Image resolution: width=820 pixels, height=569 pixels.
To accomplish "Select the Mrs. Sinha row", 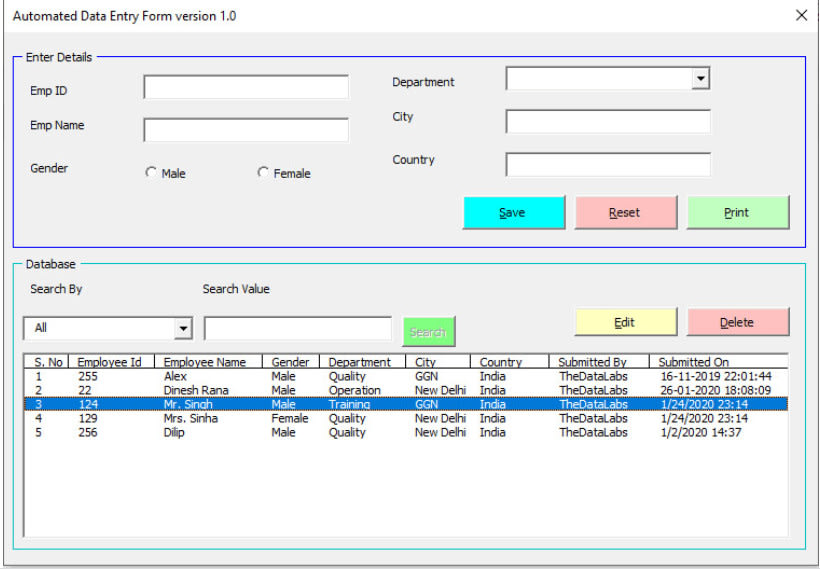I will [x=406, y=418].
